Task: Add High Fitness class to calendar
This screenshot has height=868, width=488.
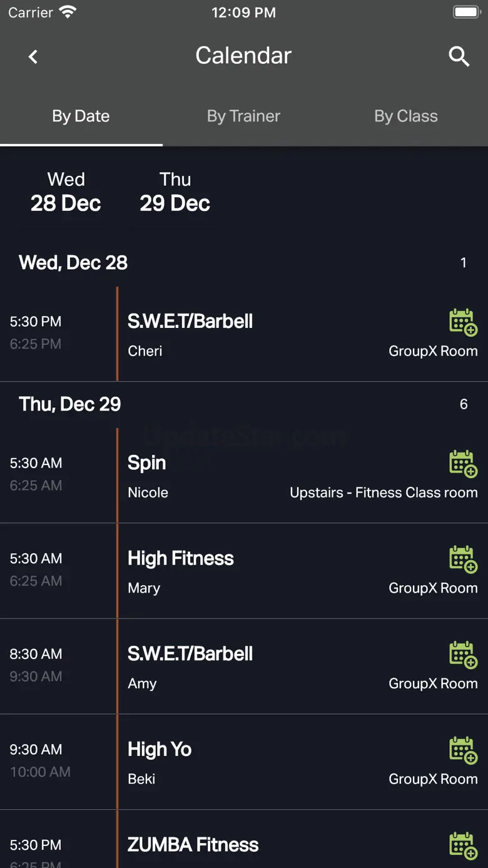Action: click(x=463, y=559)
